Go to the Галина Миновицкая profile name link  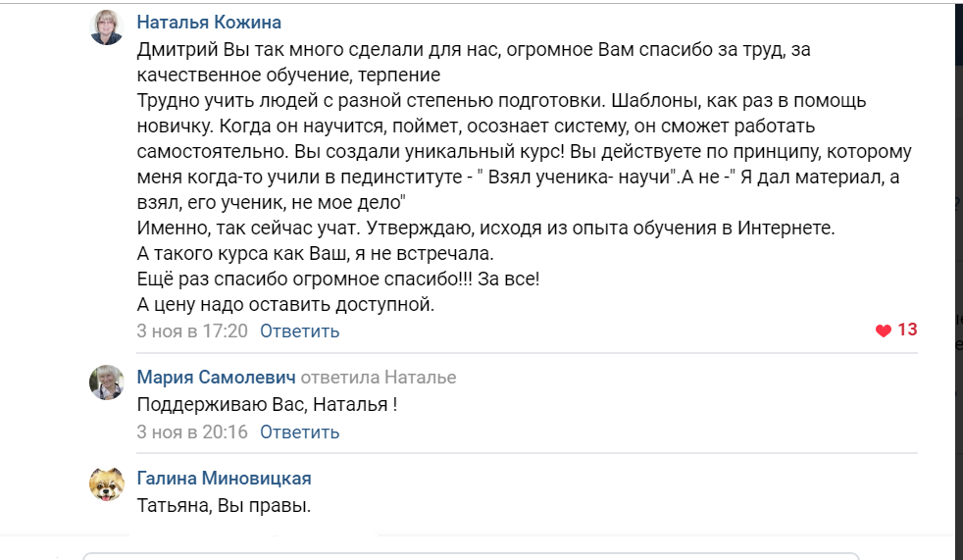[x=224, y=479]
